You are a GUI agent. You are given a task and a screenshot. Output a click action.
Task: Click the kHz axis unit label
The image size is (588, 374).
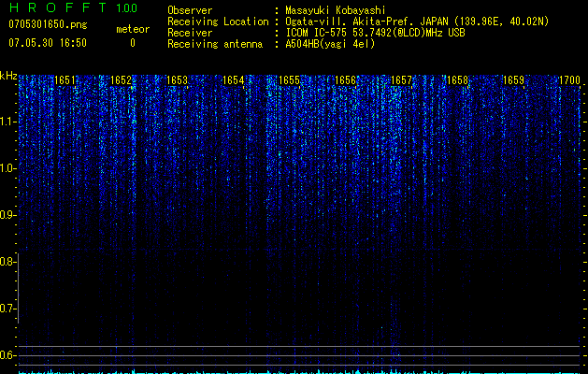8,76
